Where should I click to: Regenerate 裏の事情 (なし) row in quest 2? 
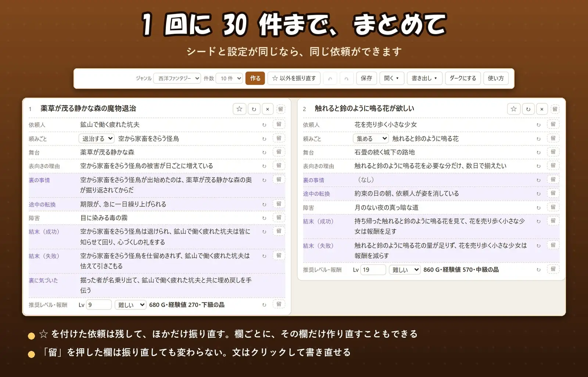pyautogui.click(x=538, y=180)
